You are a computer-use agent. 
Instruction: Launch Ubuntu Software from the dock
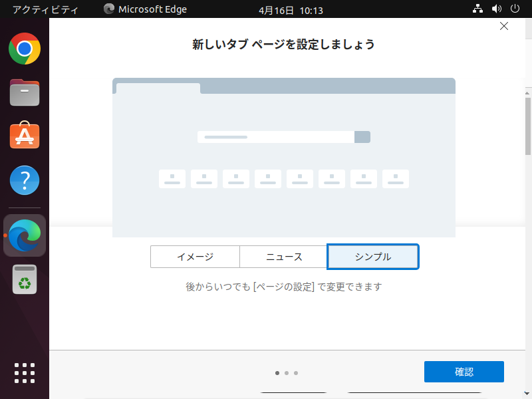pos(25,135)
